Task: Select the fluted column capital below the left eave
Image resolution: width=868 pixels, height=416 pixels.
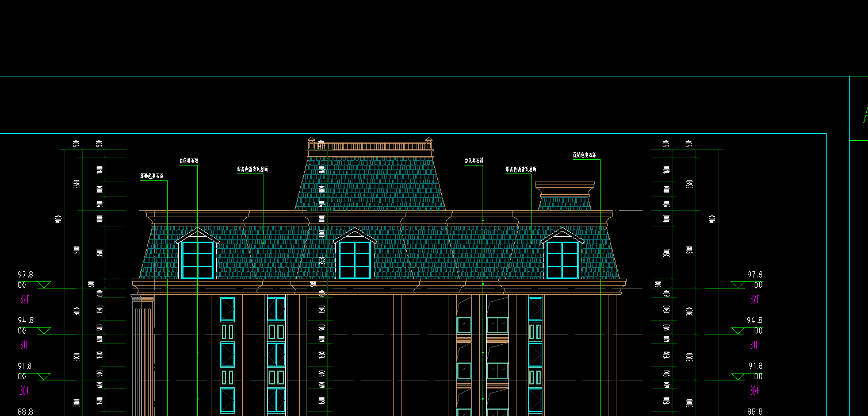Action: (143, 299)
